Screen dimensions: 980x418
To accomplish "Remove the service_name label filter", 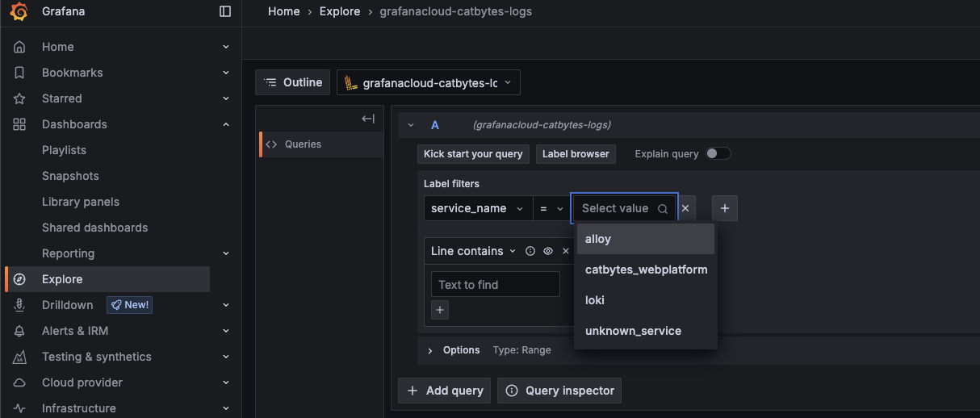I will point(685,208).
